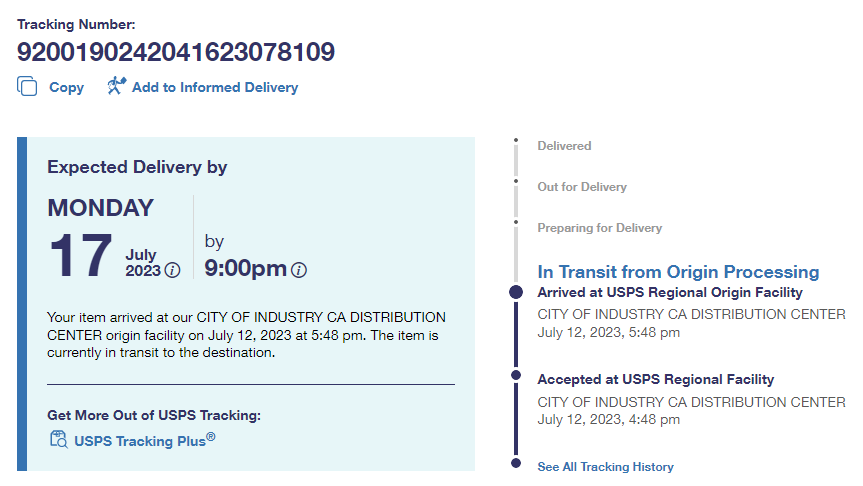Image resolution: width=863 pixels, height=486 pixels.
Task: Click Add to Informed Delivery link
Action: coord(214,87)
